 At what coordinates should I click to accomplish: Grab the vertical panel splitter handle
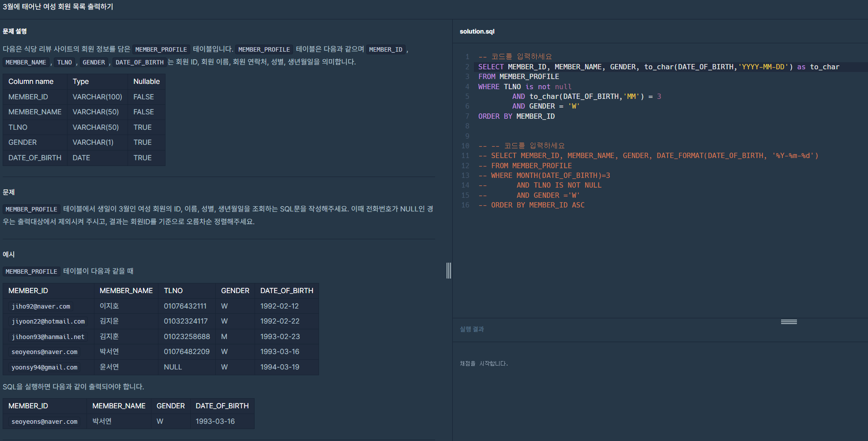[448, 271]
